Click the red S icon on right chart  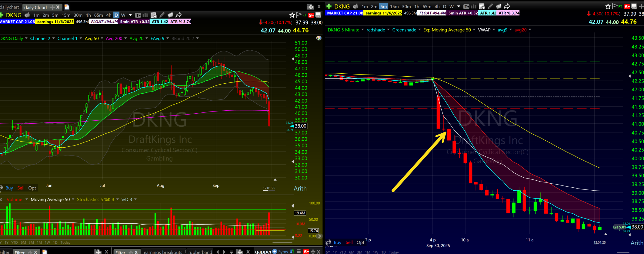[x=627, y=7]
